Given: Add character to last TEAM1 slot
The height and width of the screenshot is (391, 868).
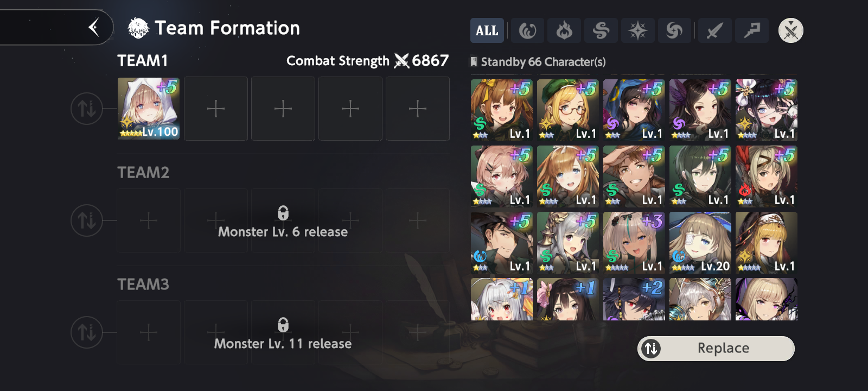Looking at the screenshot, I should point(418,109).
